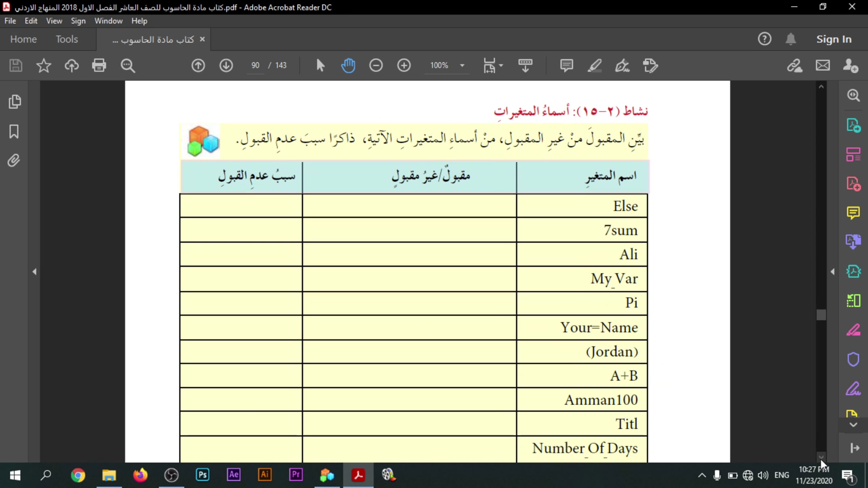The height and width of the screenshot is (488, 868).
Task: Collapse the right tools pane arrow
Action: point(833,271)
